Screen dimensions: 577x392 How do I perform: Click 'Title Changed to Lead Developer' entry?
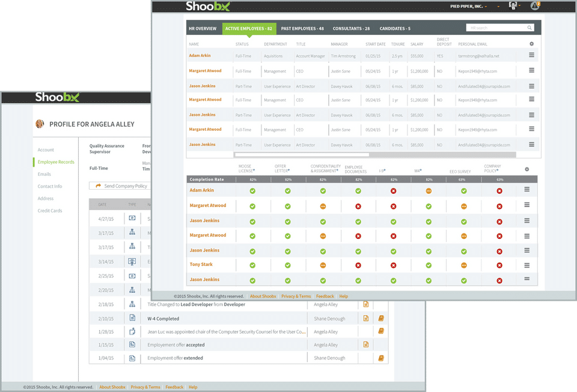[196, 304]
